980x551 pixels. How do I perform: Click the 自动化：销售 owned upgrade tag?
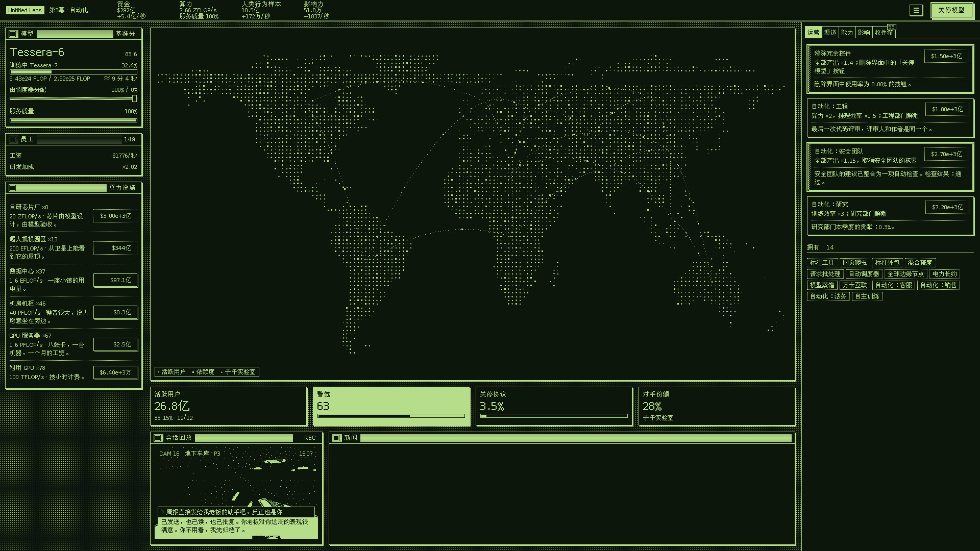(x=938, y=285)
